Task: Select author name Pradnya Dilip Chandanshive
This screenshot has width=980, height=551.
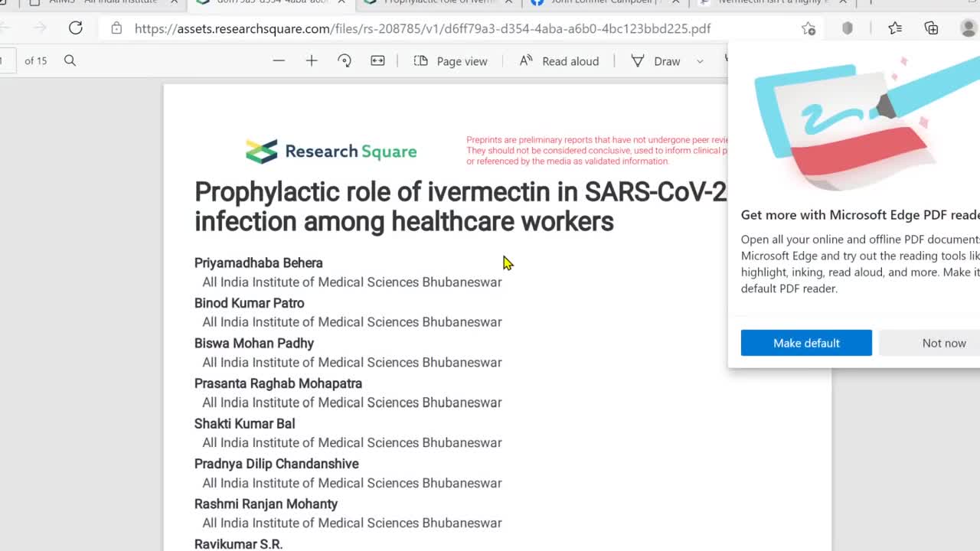Action: point(276,464)
